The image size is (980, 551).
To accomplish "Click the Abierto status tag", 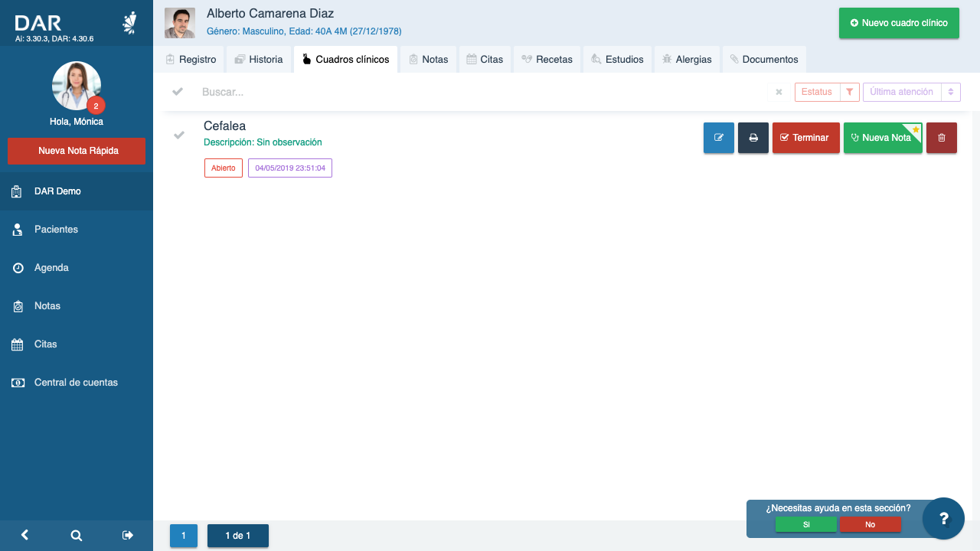I will tap(224, 168).
